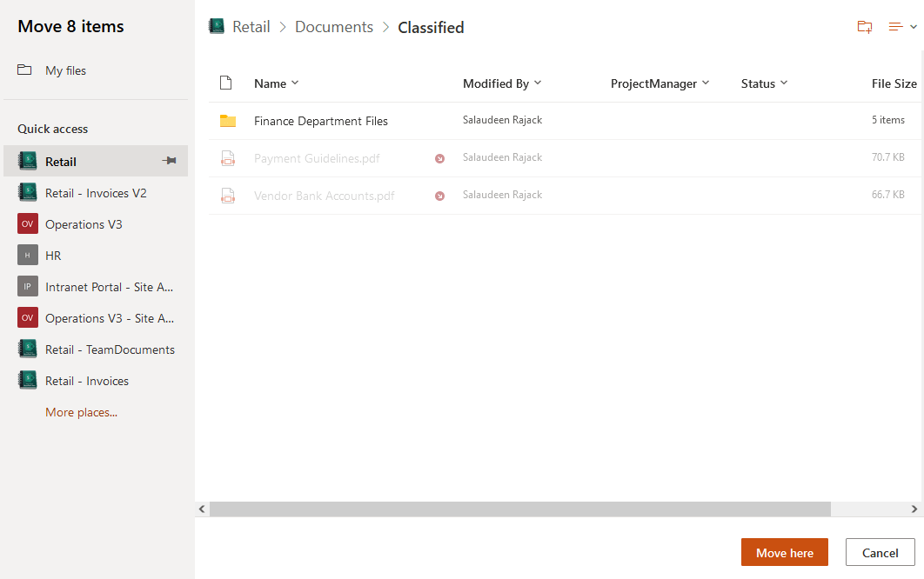Image resolution: width=924 pixels, height=579 pixels.
Task: Click the PDF icon for Vendor Bank Accounts
Action: click(x=228, y=195)
